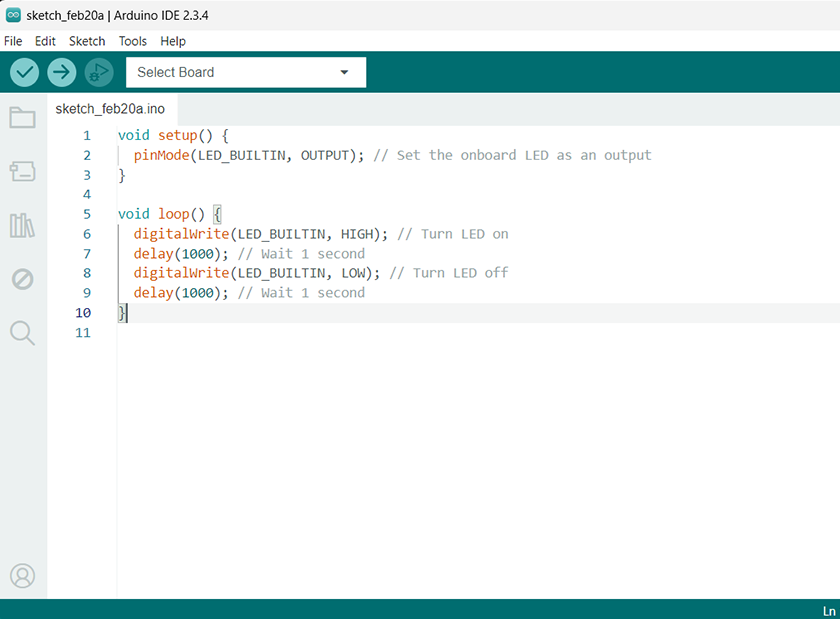Click the Upload arrow button

click(x=62, y=72)
